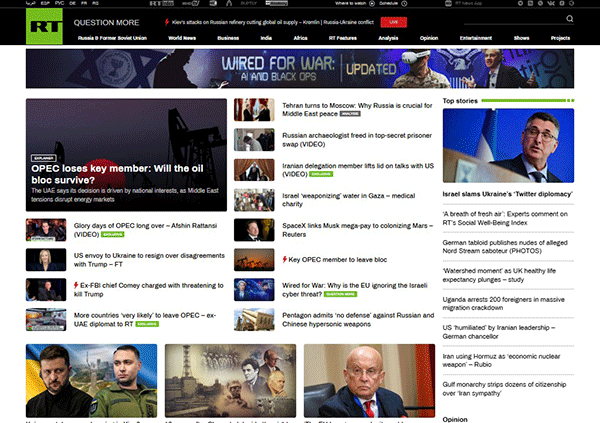Go to the Business section
The image size is (600, 423).
(228, 37)
